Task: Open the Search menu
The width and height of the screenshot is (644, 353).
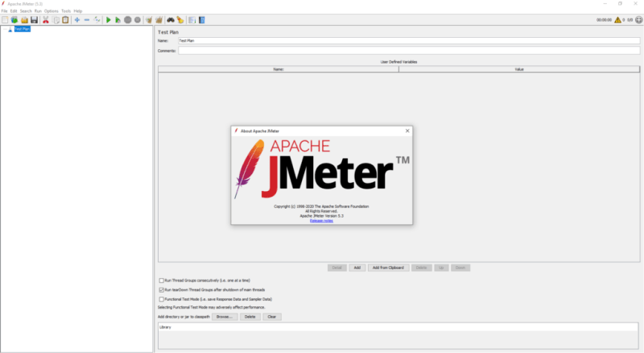Action: [26, 11]
